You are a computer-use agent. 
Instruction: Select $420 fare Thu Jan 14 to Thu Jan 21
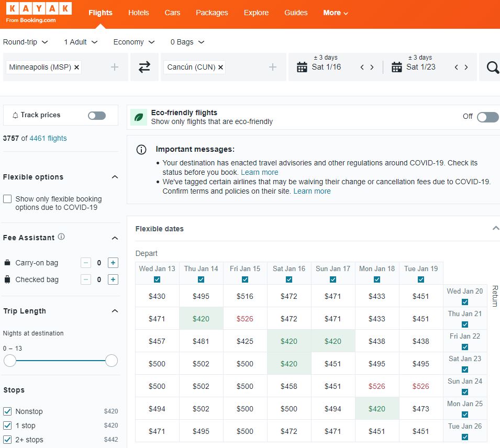point(201,319)
